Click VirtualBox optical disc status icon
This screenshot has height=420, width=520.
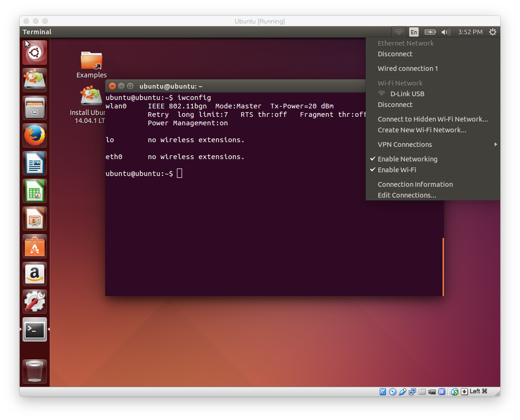click(393, 392)
